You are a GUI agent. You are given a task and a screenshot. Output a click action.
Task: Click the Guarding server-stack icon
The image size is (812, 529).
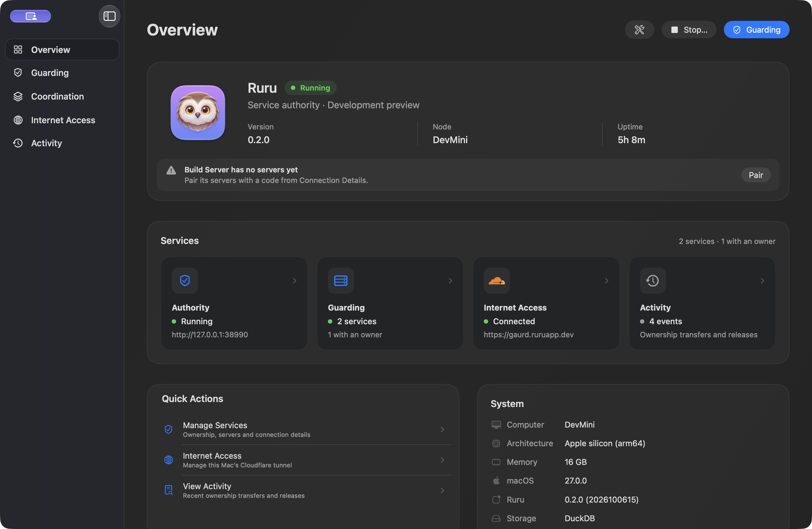click(x=340, y=281)
